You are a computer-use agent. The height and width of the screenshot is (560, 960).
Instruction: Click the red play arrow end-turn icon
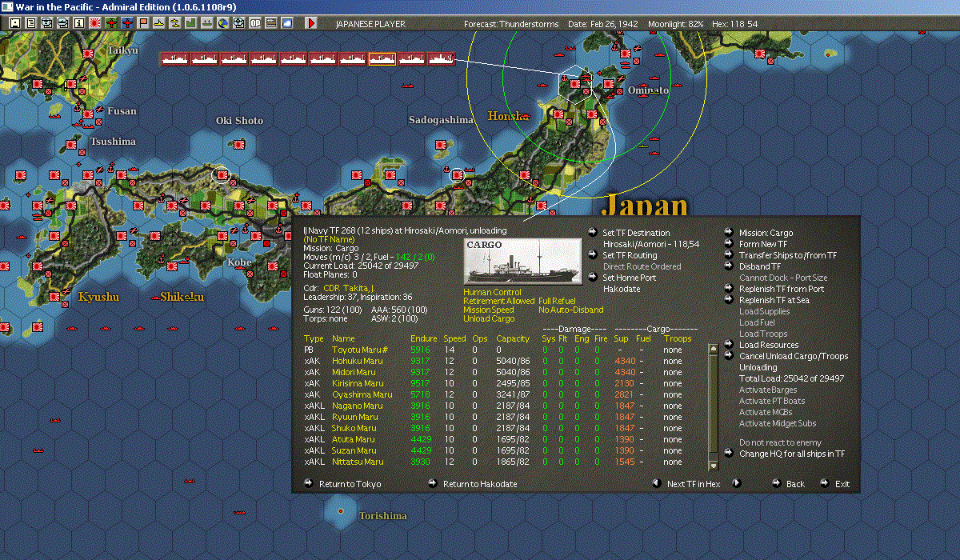[311, 23]
